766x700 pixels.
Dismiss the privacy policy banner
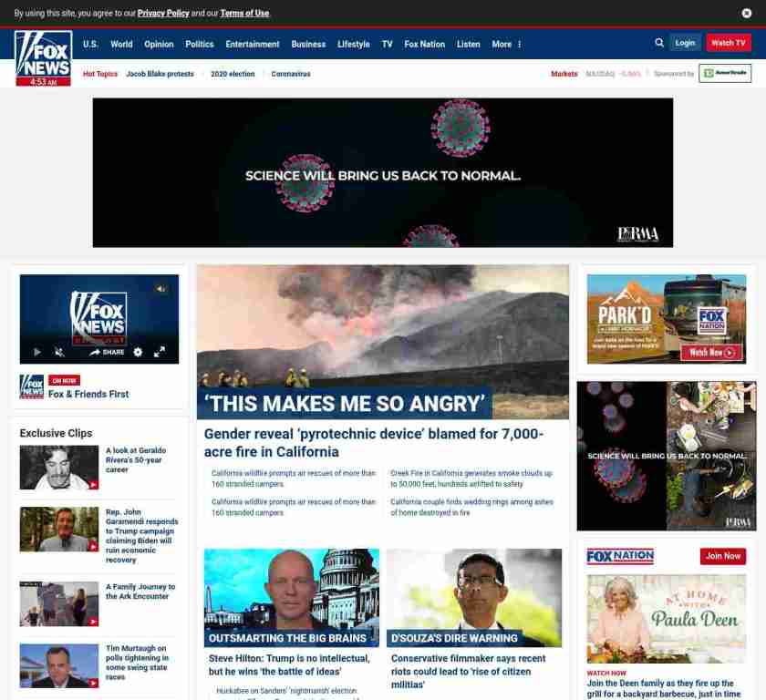(x=747, y=14)
